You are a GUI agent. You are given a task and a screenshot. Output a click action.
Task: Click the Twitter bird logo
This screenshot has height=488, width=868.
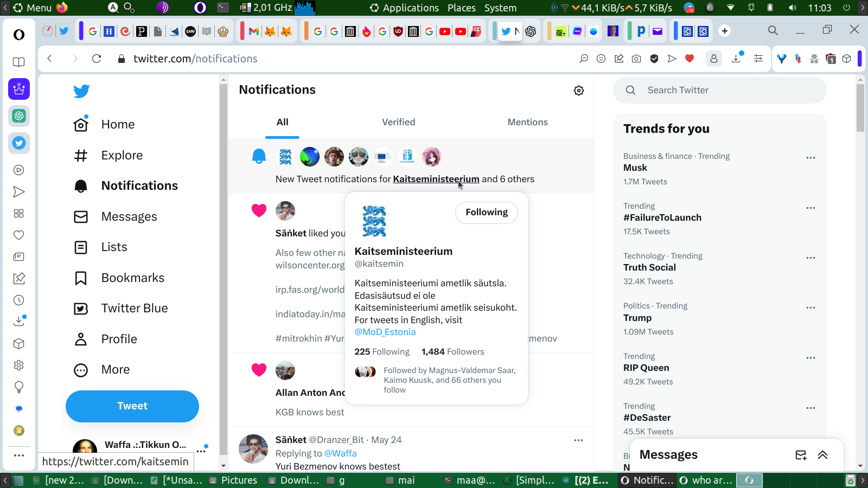click(x=81, y=91)
